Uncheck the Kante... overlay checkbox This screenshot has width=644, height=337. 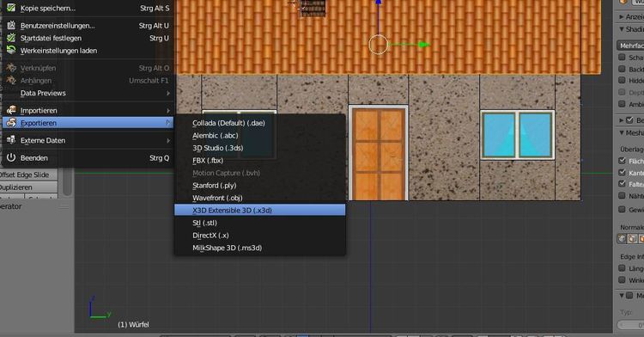click(623, 173)
